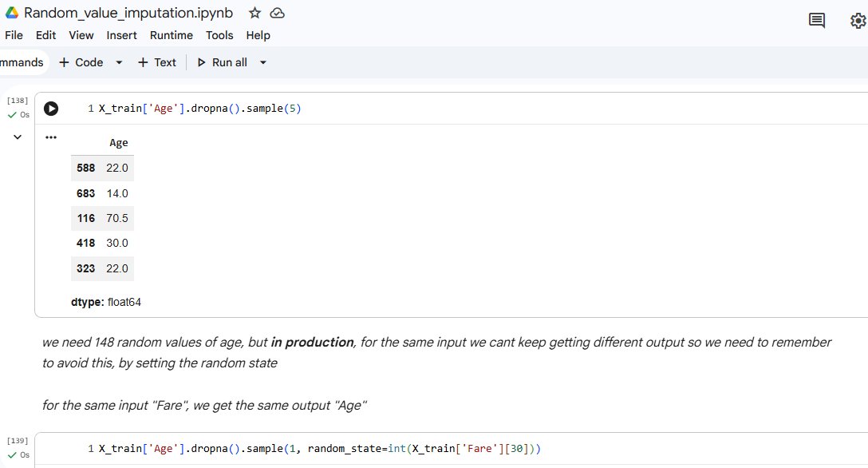Screen dimensions: 868x468
Task: Add a new Text cell
Action: click(x=157, y=62)
